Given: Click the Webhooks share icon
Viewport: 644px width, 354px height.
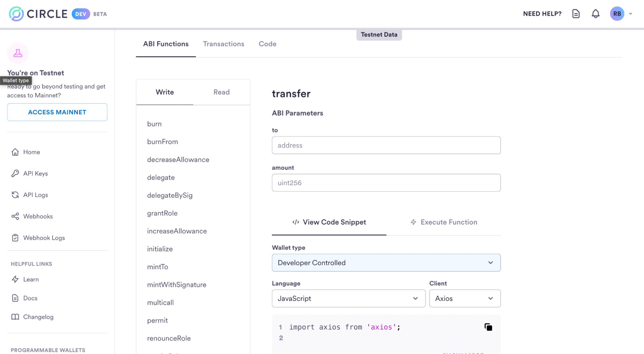Looking at the screenshot, I should 15,216.
